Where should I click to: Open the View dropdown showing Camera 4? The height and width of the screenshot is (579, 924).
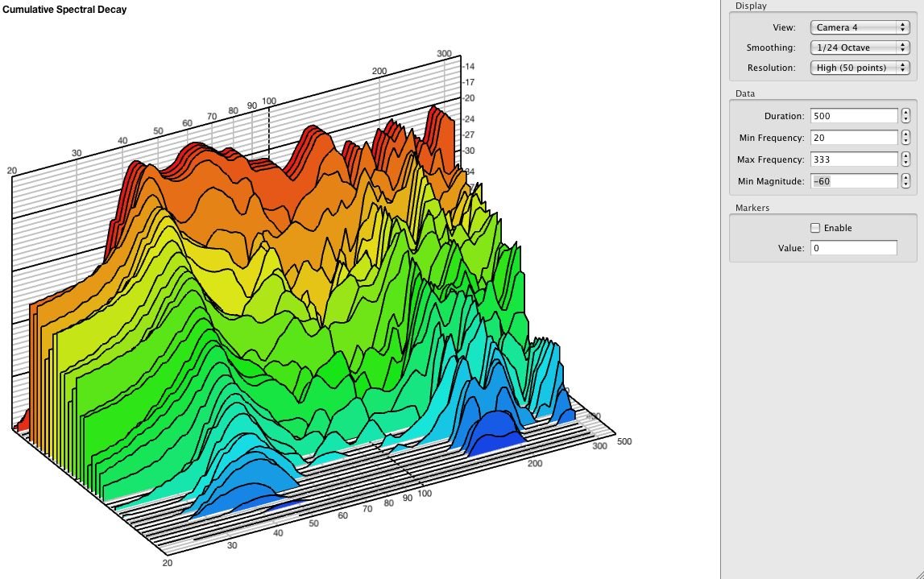860,27
